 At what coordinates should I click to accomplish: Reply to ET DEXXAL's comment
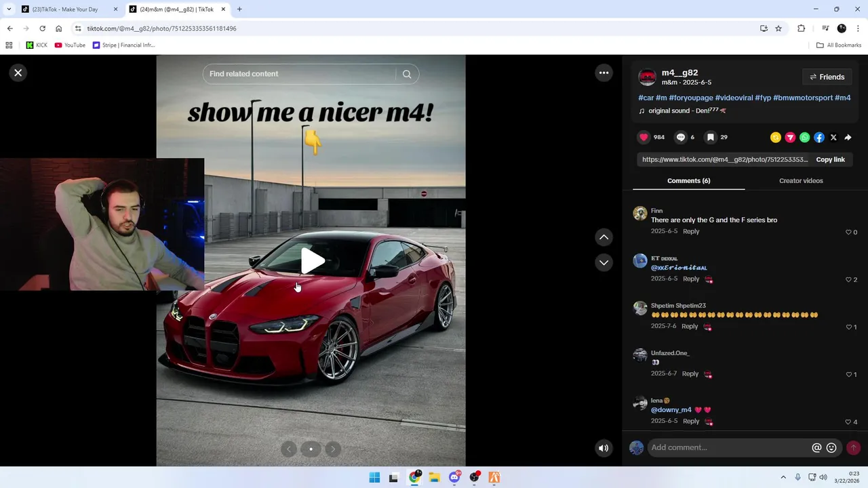point(691,279)
